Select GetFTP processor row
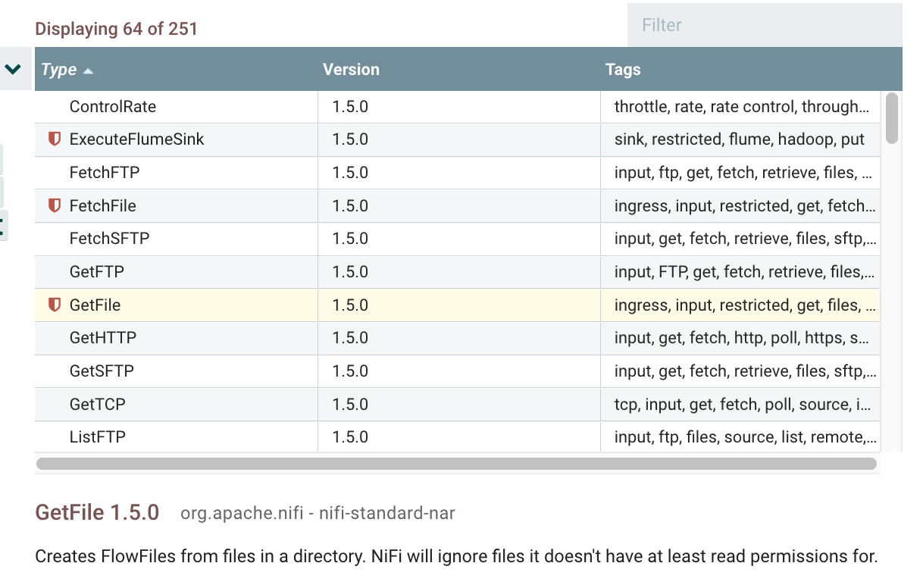 [96, 272]
